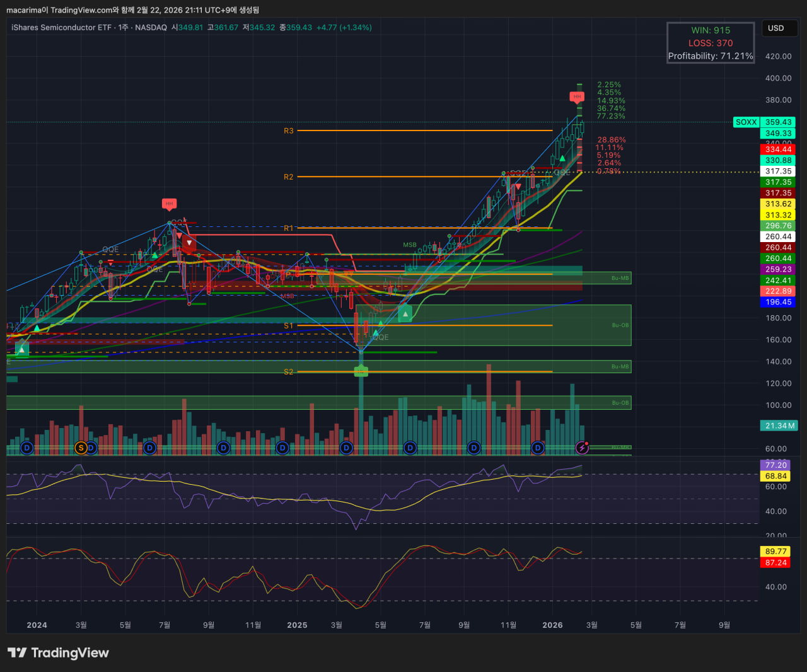The image size is (807, 672).
Task: Click the red HH label near July 2024 peak
Action: point(168,204)
